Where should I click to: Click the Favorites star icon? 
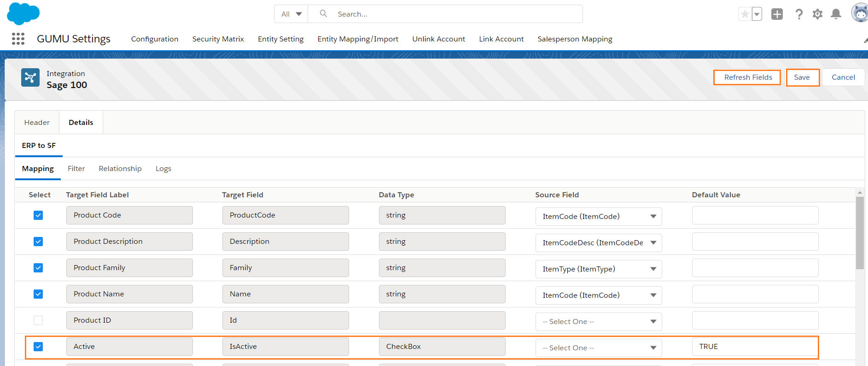tap(745, 14)
